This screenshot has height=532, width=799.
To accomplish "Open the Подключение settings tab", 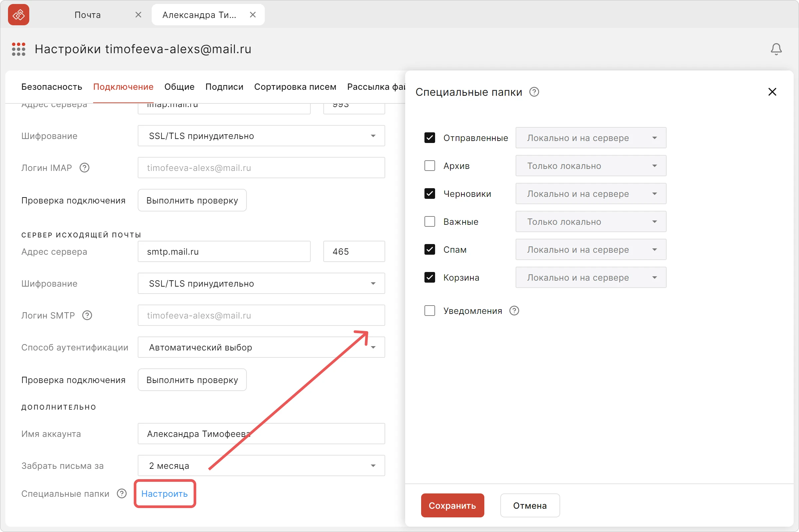I will pos(123,87).
